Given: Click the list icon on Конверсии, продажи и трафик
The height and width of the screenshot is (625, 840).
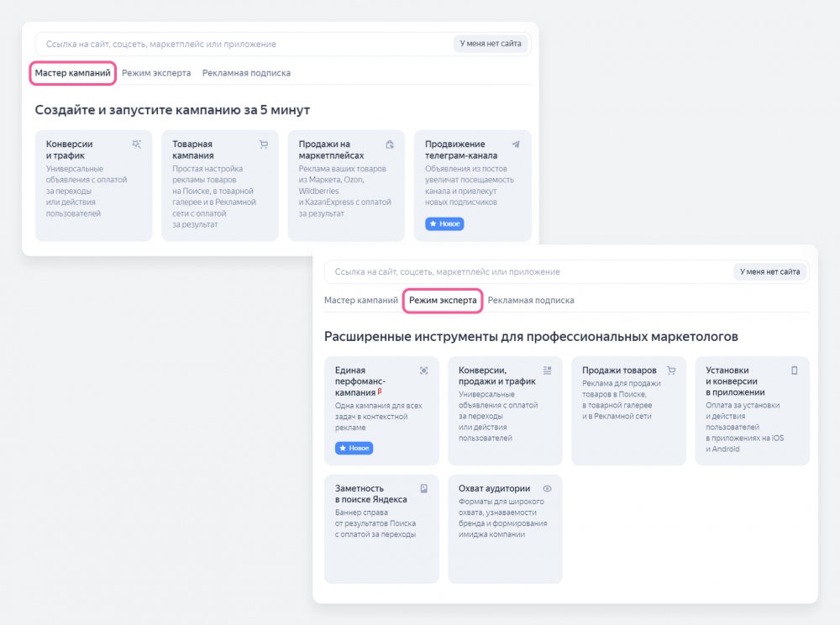Looking at the screenshot, I should click(x=547, y=370).
